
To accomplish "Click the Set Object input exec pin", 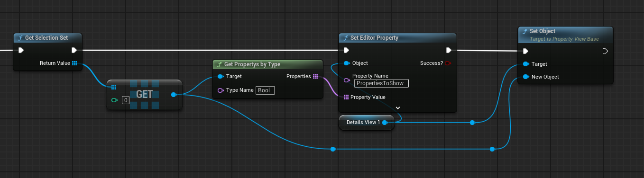I will tap(525, 51).
